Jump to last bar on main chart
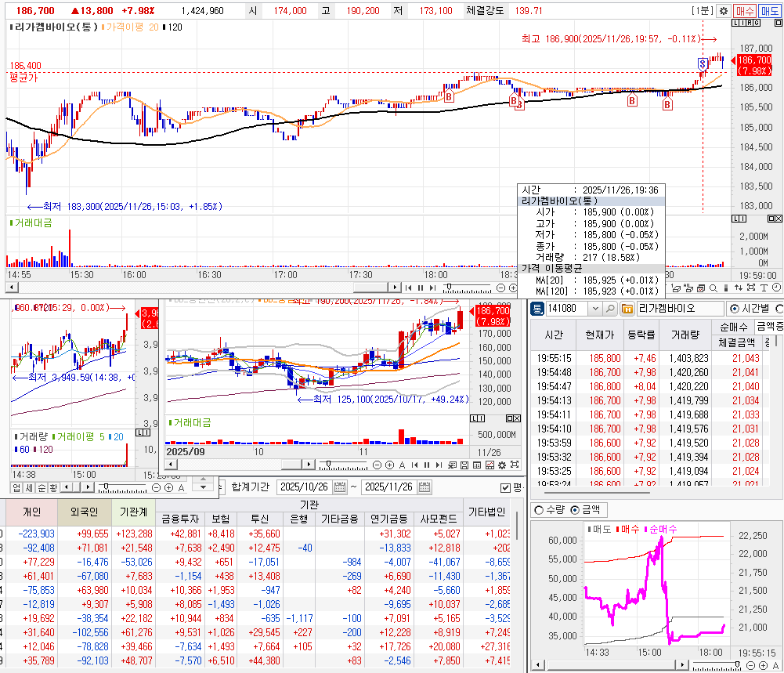 point(432,288)
